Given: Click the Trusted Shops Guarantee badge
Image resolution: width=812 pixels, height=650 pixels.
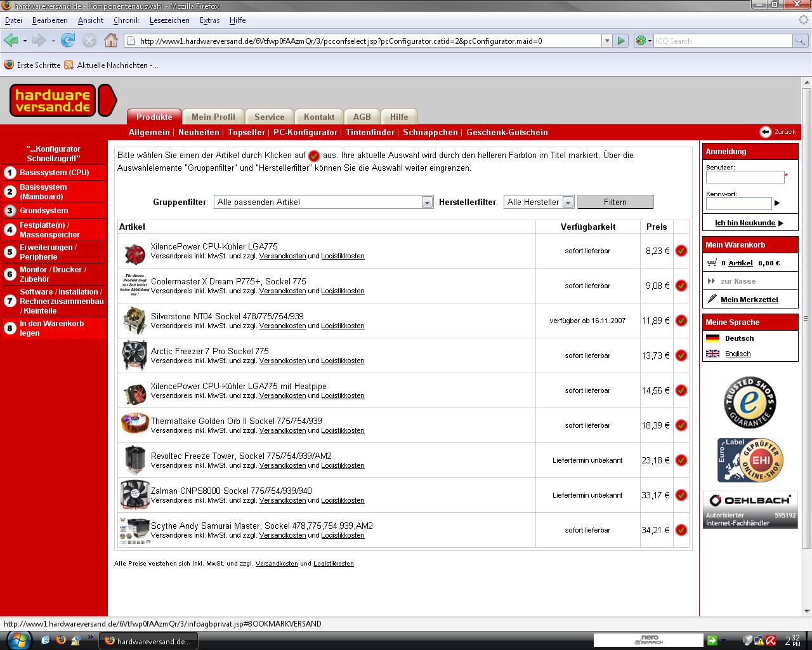Looking at the screenshot, I should point(750,402).
